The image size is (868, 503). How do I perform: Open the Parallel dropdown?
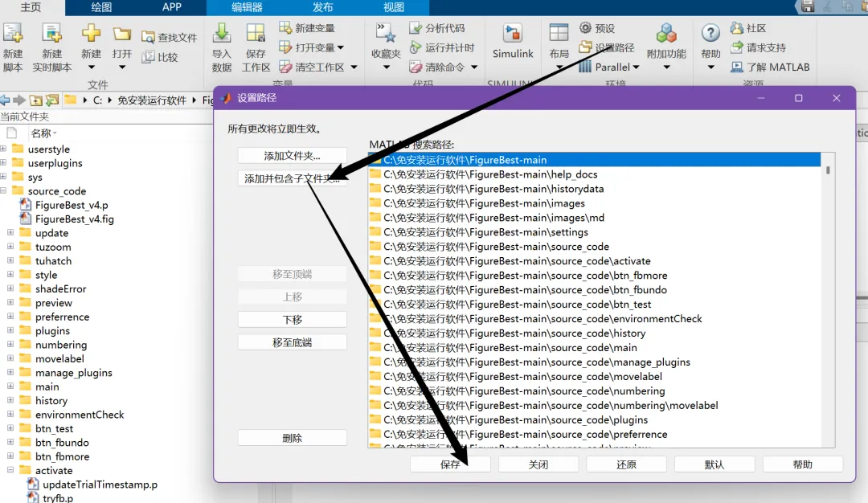click(x=636, y=67)
